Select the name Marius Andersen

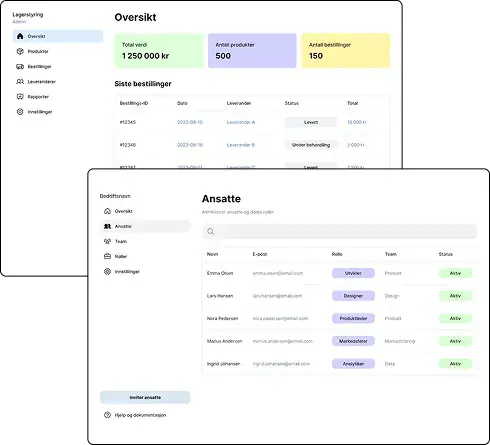coord(224,341)
